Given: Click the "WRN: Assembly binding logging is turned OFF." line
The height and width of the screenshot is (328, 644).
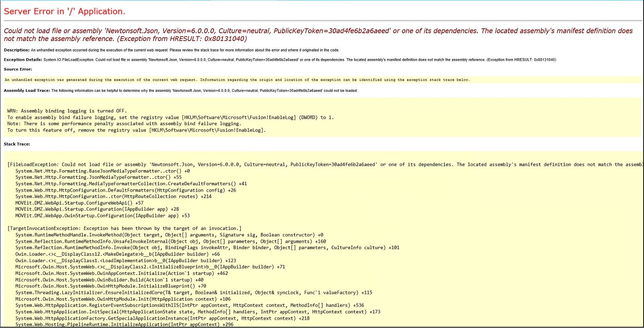Looking at the screenshot, I should click(x=67, y=111).
